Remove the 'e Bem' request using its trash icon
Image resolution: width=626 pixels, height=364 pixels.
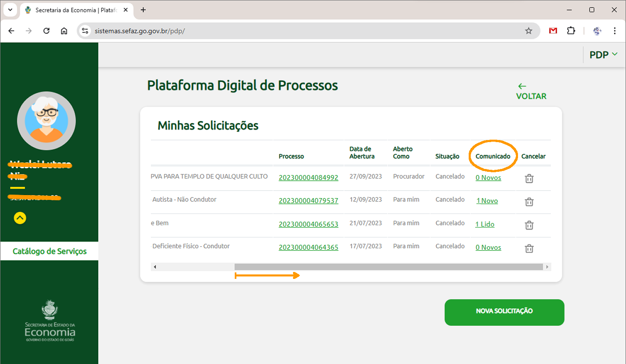[529, 225]
